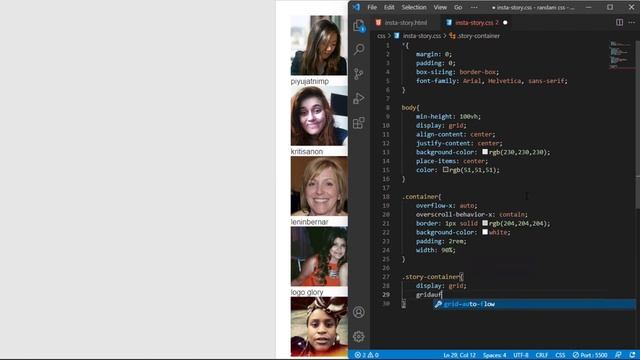Screen dimensions: 640x360
Task: Click the .story-container selector on line 27
Action: pyautogui.click(x=431, y=277)
